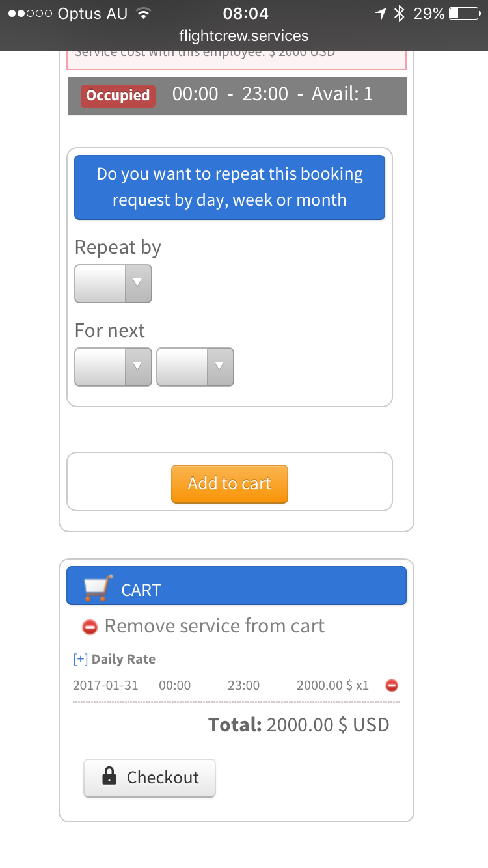
Task: Tap the Bluetooth icon in the status bar
Action: [400, 13]
